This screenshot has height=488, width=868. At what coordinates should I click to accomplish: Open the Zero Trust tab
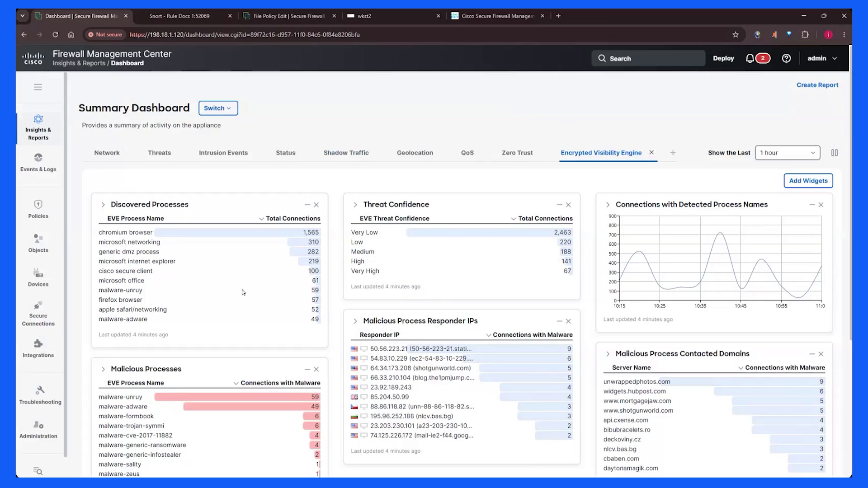[x=517, y=153]
